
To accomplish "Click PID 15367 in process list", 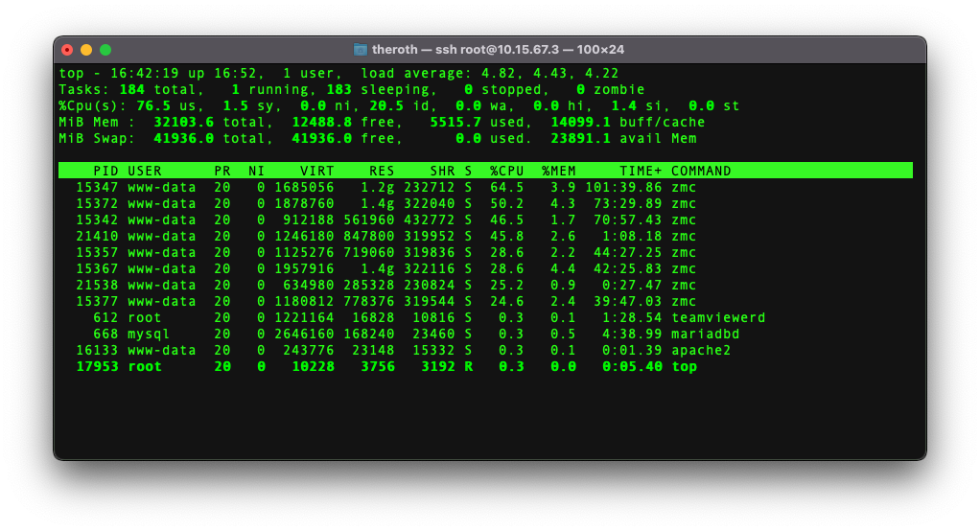I will coord(97,268).
